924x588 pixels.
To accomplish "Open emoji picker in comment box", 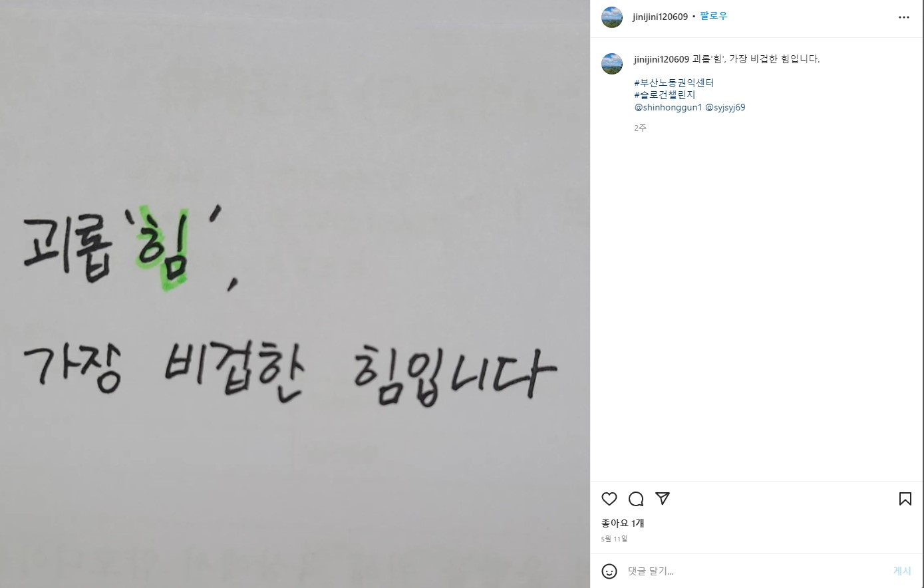I will [609, 571].
